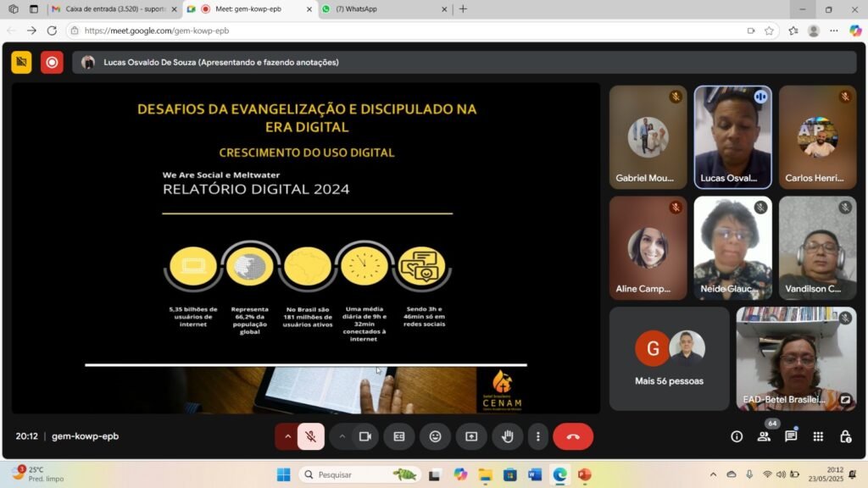Image resolution: width=868 pixels, height=488 pixels.
Task: Open audio settings chevron beside the microphone
Action: point(287,436)
